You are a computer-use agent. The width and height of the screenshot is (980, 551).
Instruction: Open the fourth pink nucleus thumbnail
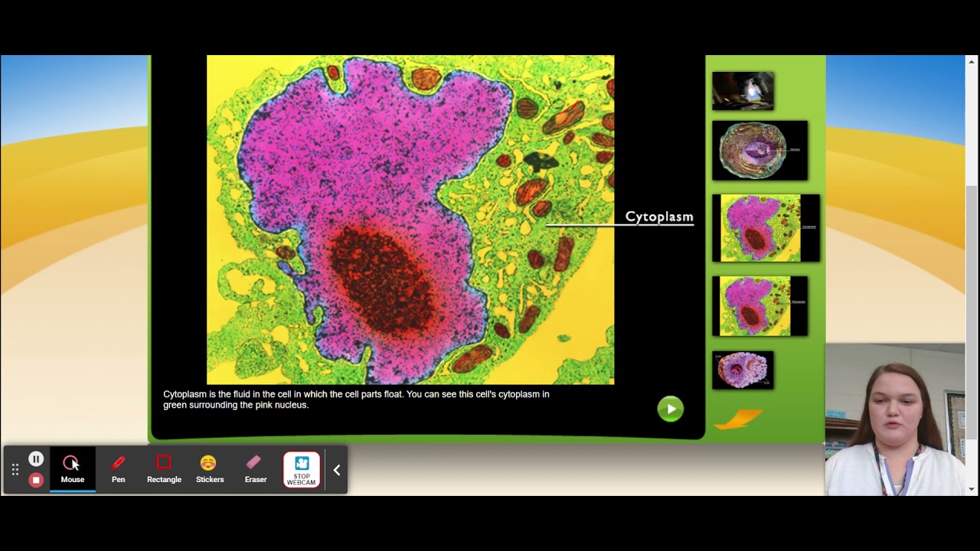click(759, 306)
